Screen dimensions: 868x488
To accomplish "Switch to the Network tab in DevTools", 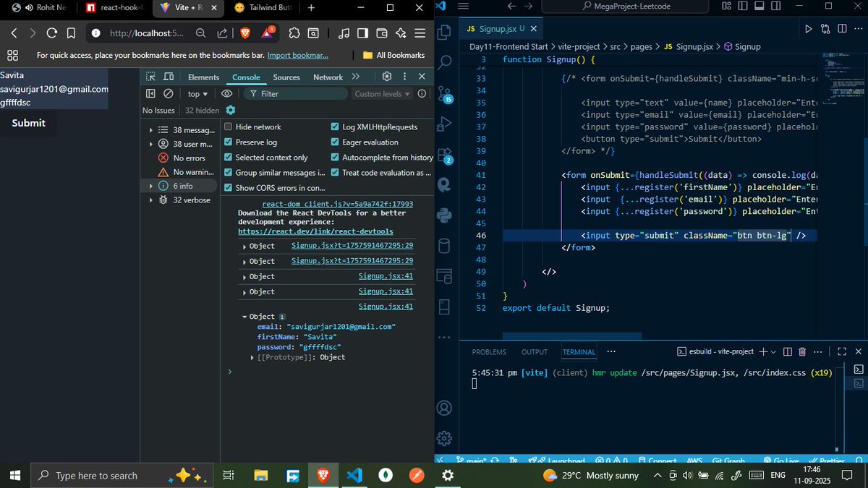I will [327, 77].
